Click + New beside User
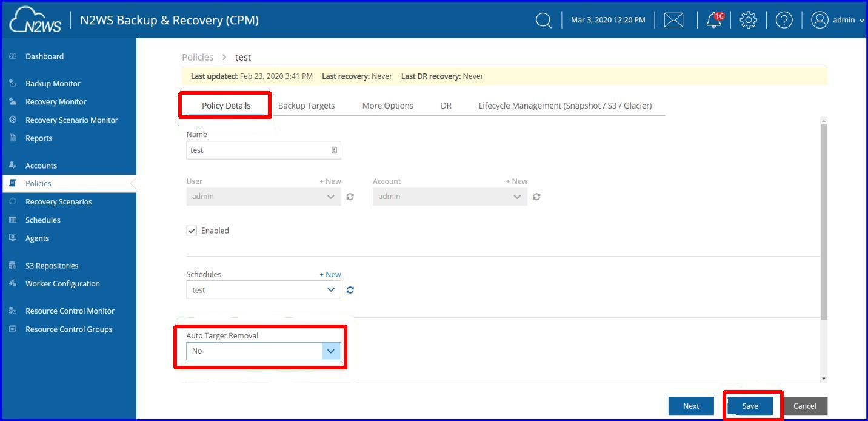The width and height of the screenshot is (868, 421). point(330,181)
